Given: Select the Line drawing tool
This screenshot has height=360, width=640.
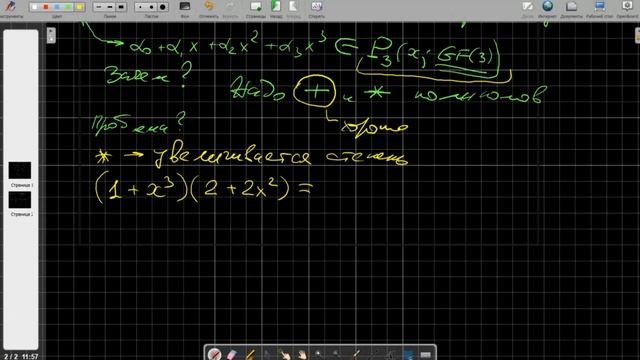Looking at the screenshot, I should coord(373,354).
